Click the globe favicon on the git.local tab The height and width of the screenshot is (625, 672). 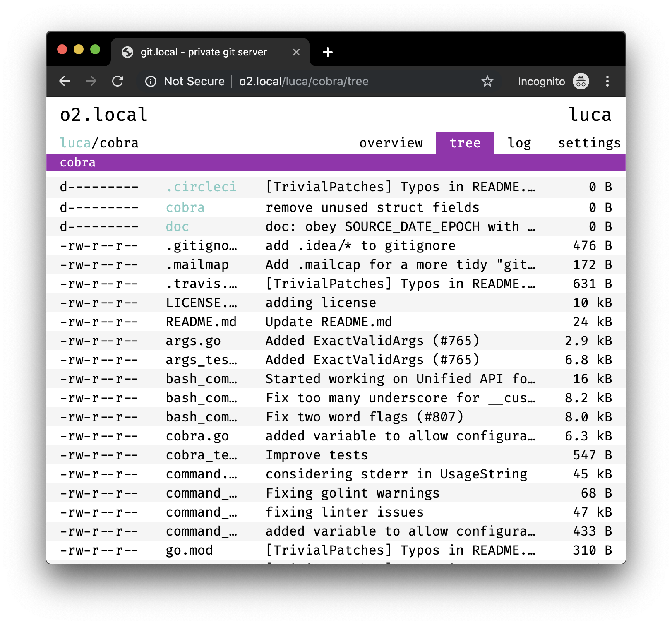(127, 52)
